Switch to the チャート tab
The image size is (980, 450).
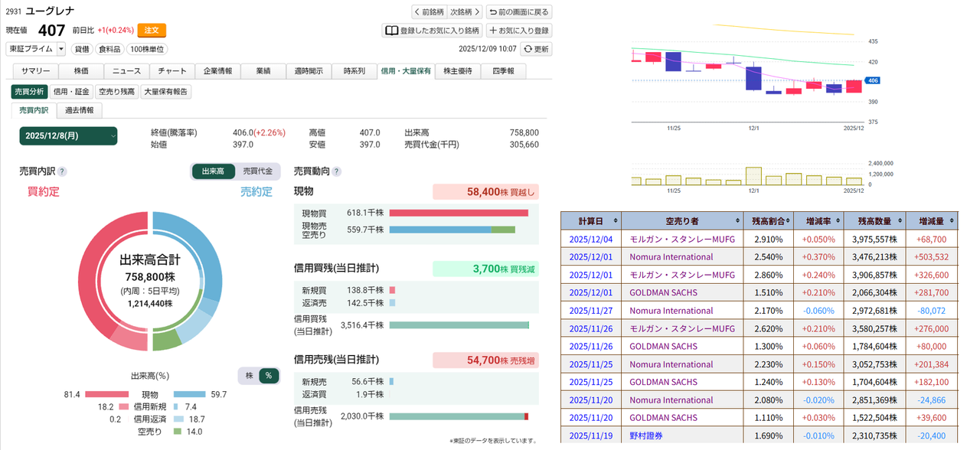pos(171,70)
